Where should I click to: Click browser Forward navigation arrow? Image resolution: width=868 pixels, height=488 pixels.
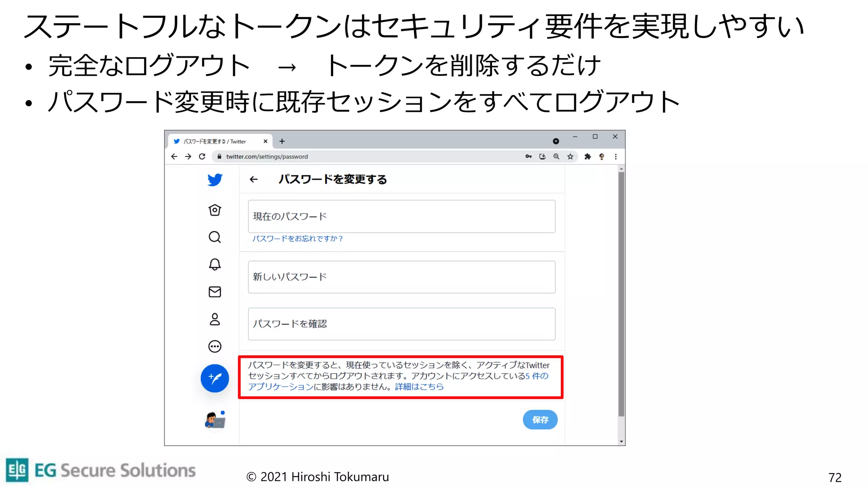click(188, 156)
